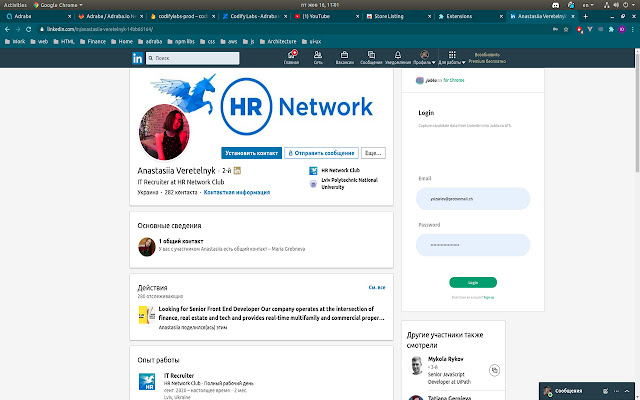Image resolution: width=640 pixels, height=400 pixels.
Task: Click the mutual contact avatar thumbnail
Action: (147, 247)
